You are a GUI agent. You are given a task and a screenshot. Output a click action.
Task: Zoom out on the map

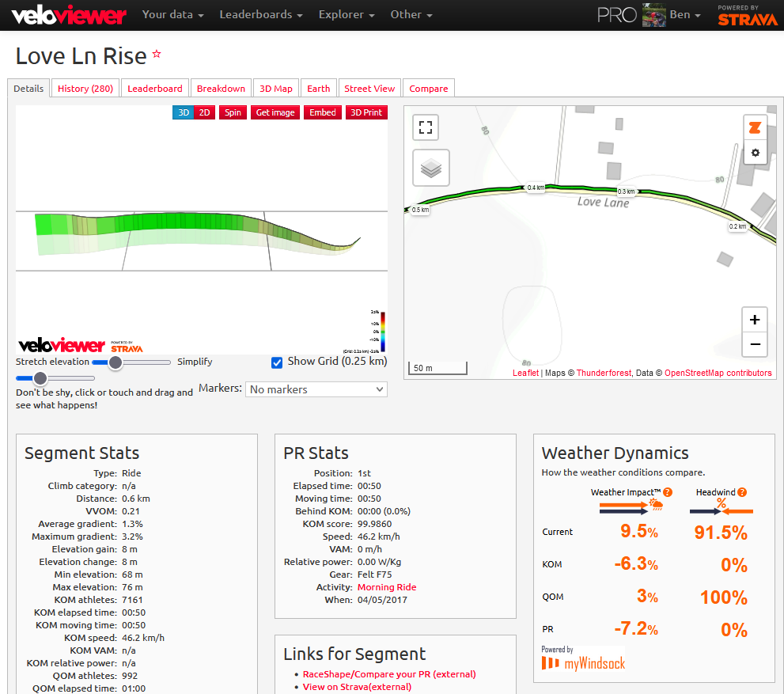click(755, 344)
